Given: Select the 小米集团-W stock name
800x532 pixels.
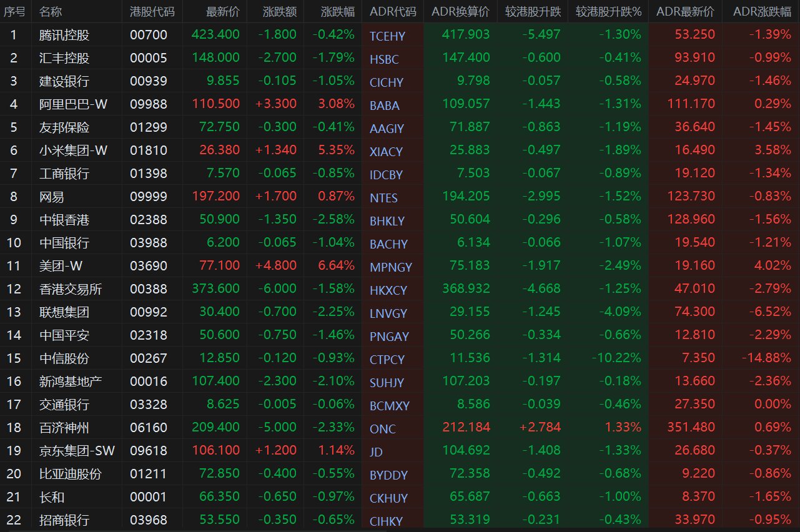Looking at the screenshot, I should tap(74, 150).
